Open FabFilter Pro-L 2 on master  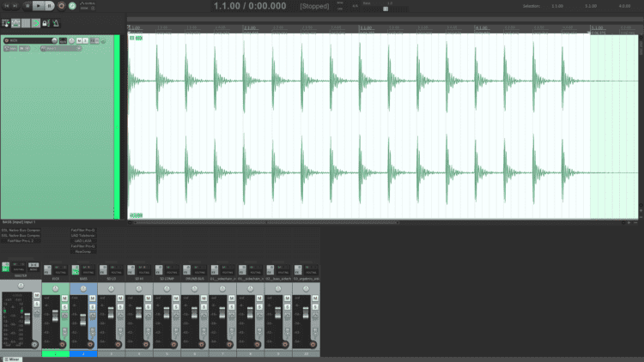[x=21, y=241]
